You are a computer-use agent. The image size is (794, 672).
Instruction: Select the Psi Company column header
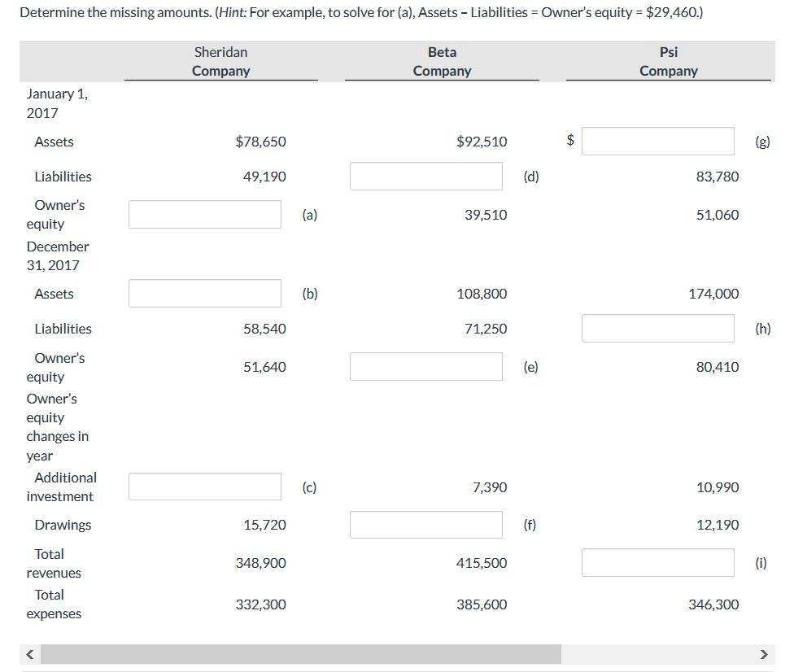point(668,61)
